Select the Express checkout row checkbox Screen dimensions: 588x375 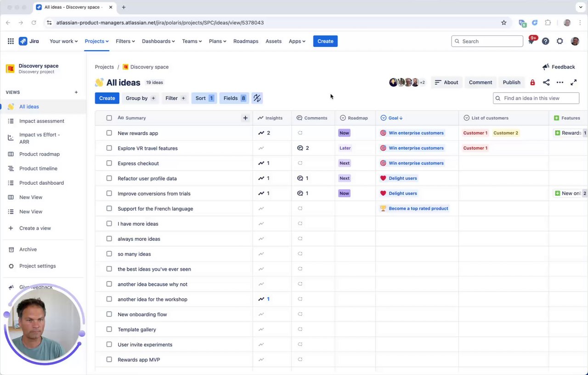click(109, 163)
